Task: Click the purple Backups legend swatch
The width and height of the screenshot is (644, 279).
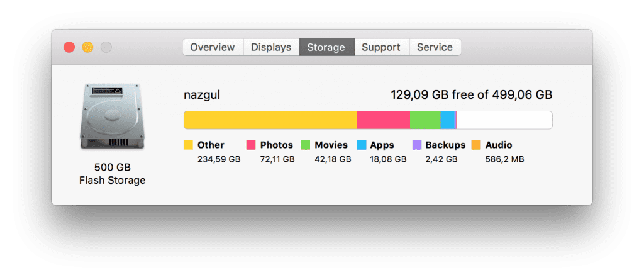Action: (417, 145)
